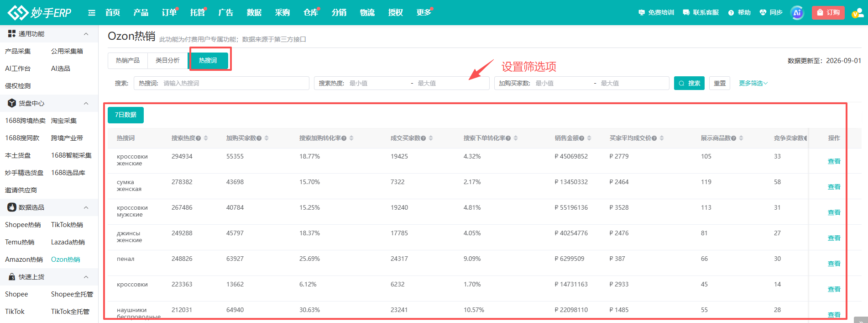Sort by 买家平均成交价 column arrows
Viewport: 868px width, 323px height.
coord(662,138)
